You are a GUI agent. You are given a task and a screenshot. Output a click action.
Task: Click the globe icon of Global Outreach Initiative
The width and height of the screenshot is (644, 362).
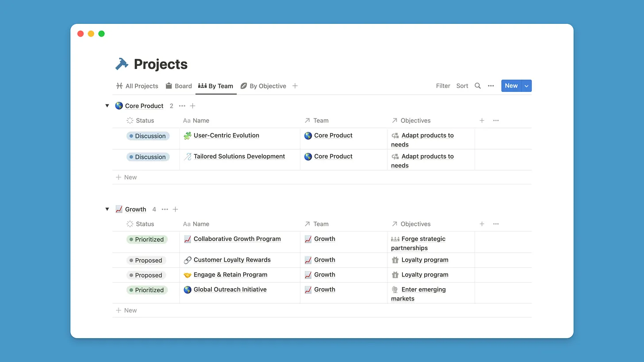click(x=188, y=290)
